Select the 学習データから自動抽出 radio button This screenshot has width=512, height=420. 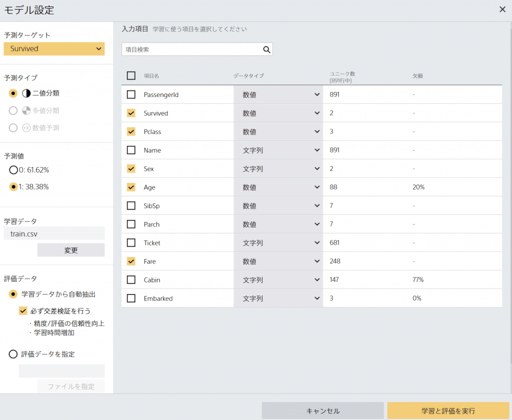pyautogui.click(x=13, y=294)
